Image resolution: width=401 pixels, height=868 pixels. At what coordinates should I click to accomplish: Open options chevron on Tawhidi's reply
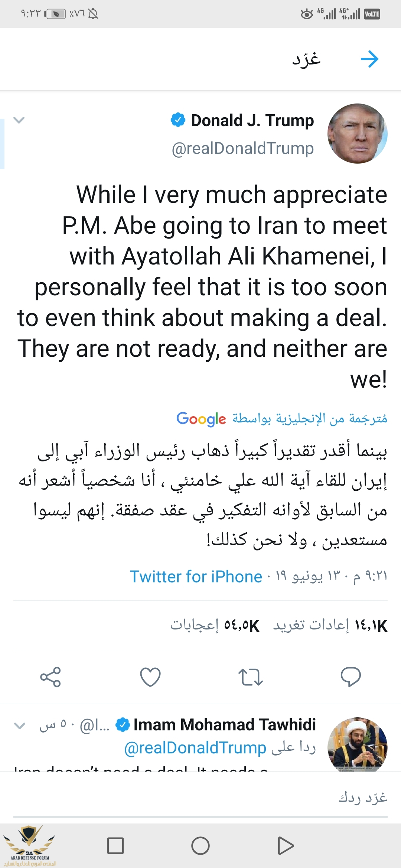click(x=19, y=726)
